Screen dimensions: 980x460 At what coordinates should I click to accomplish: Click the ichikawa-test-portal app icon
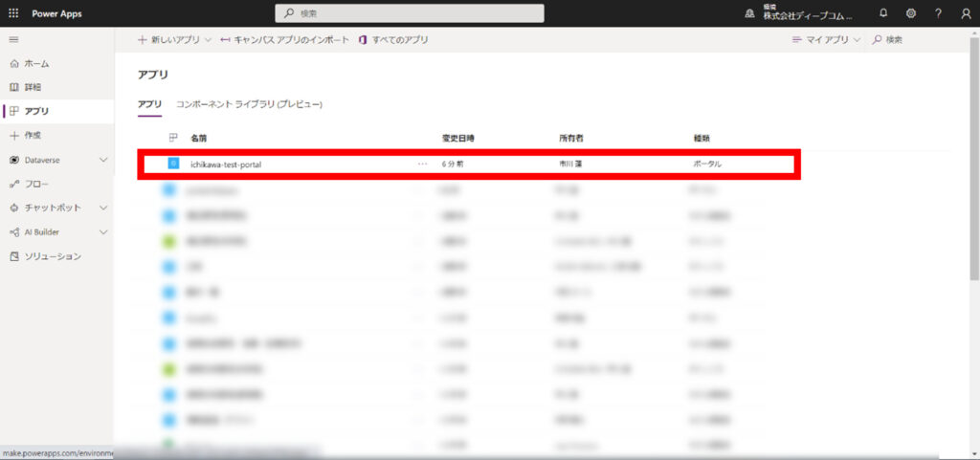click(173, 164)
